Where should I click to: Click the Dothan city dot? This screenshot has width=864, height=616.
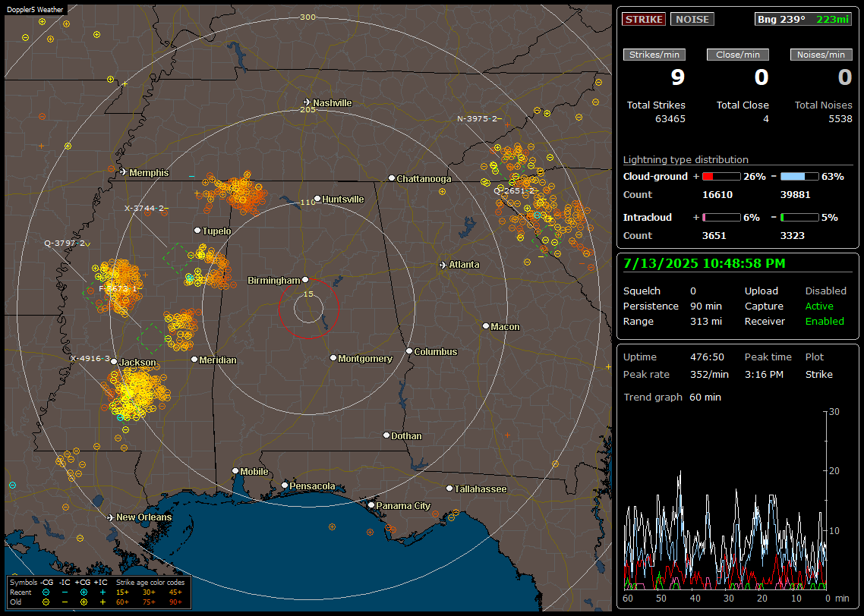pyautogui.click(x=386, y=435)
